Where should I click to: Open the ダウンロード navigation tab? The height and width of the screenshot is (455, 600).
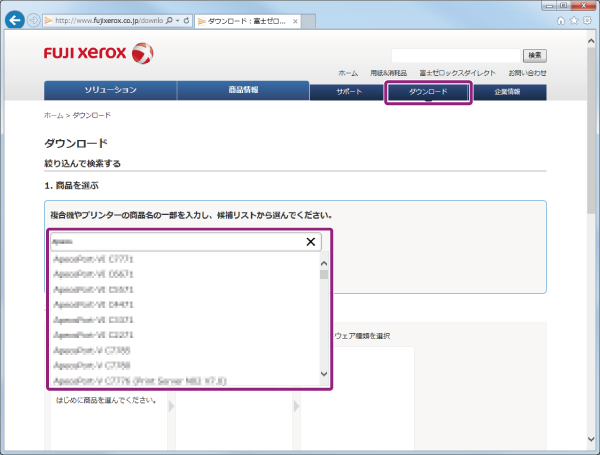tap(428, 92)
